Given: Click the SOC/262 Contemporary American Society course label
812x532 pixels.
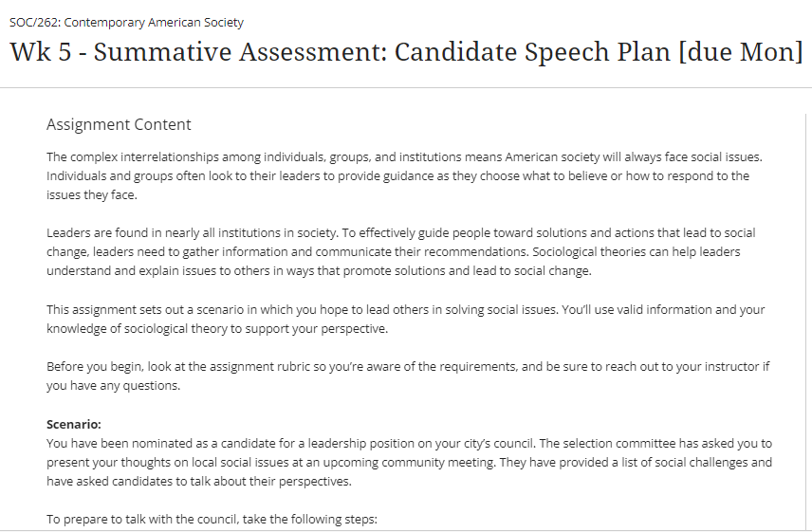Looking at the screenshot, I should pos(126,22).
